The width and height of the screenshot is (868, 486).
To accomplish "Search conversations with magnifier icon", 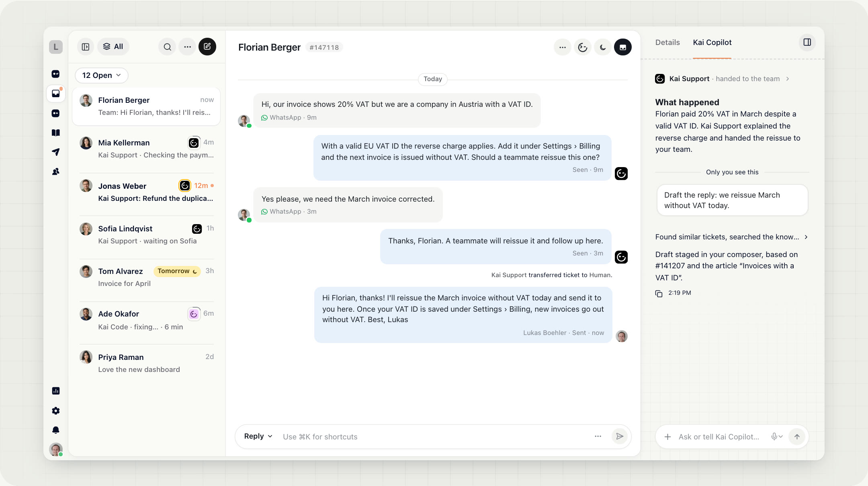I will click(x=167, y=47).
